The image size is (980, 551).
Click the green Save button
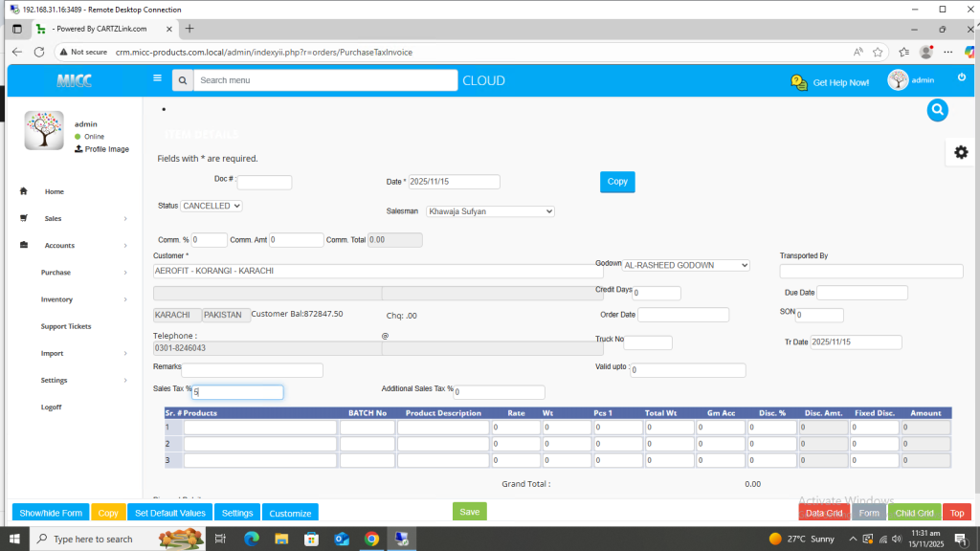469,512
